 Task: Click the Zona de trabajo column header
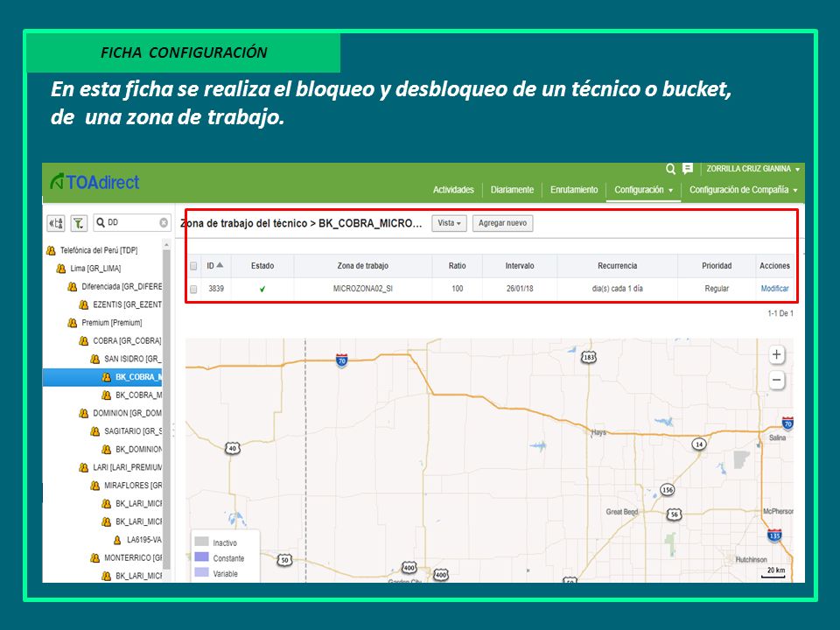pyautogui.click(x=362, y=266)
